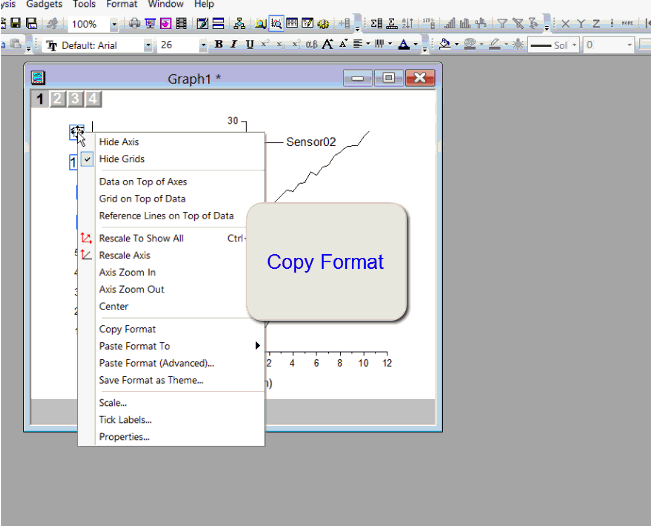The width and height of the screenshot is (659, 526).
Task: Open the Default: Arial font dropdown
Action: (148, 45)
